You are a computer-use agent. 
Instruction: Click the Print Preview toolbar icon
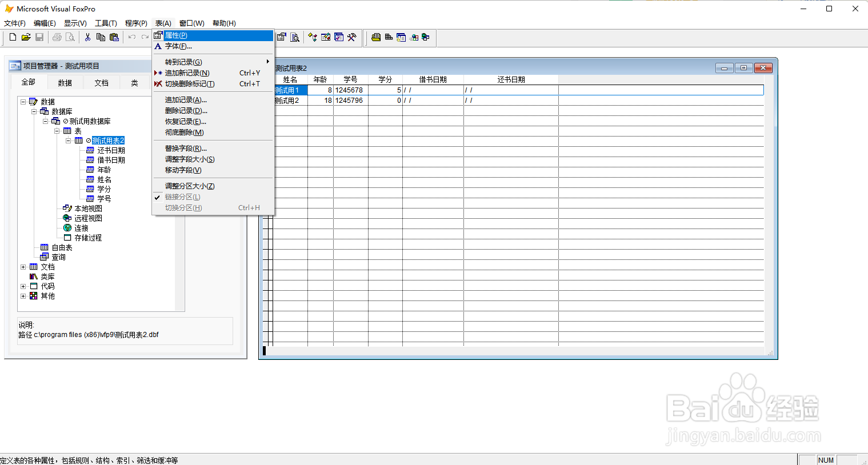tap(70, 37)
